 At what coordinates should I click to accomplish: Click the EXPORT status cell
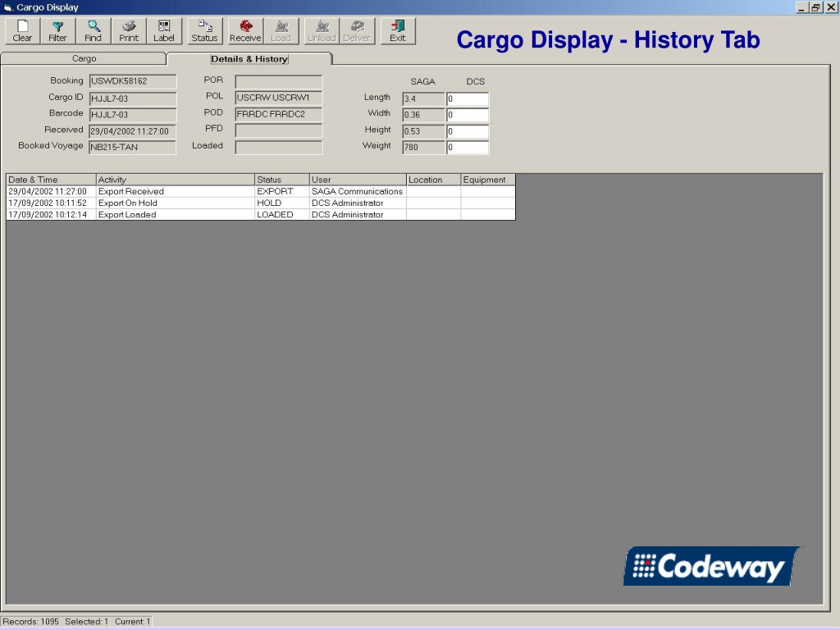282,191
